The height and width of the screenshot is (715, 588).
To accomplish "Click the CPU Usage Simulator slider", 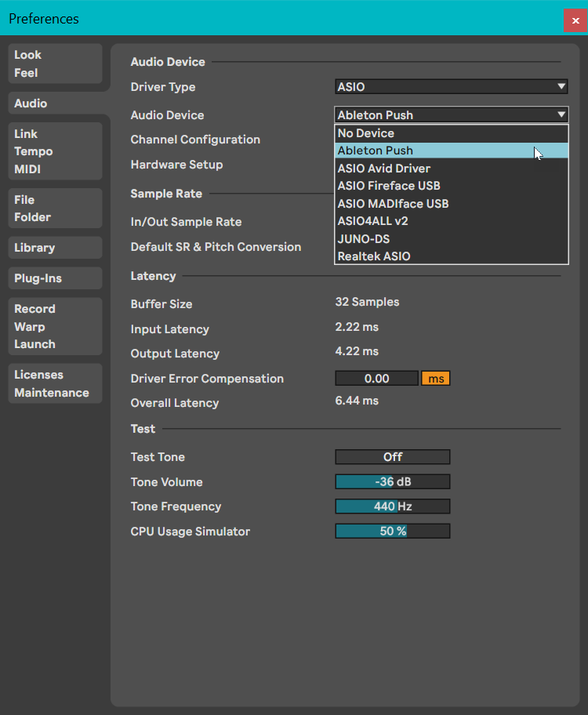I will point(392,532).
